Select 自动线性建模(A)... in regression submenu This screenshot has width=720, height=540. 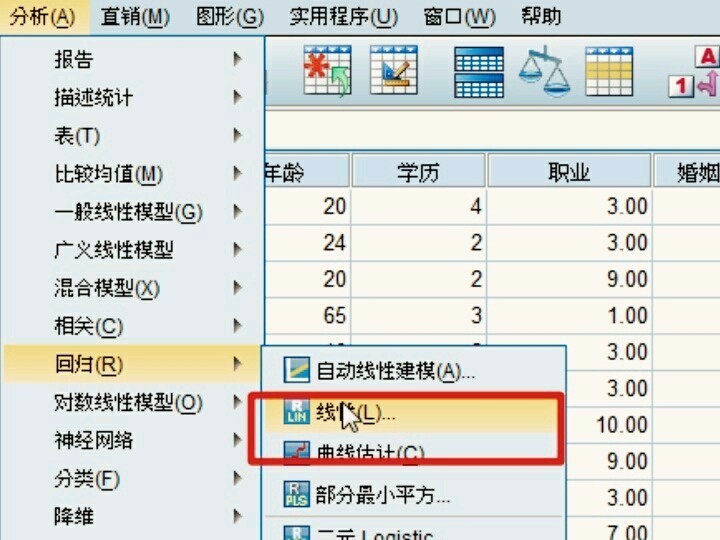[414, 371]
